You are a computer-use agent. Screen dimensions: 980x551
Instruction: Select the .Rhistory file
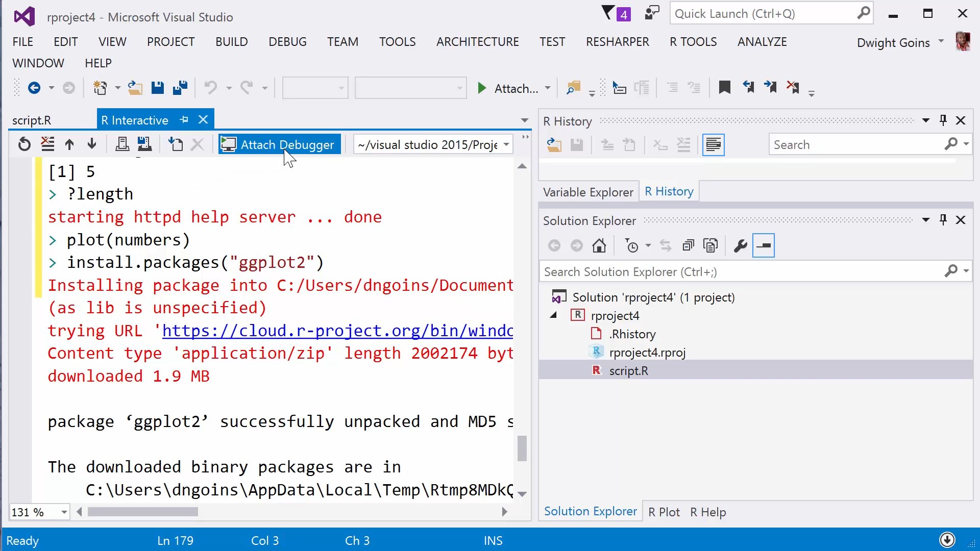coord(632,334)
